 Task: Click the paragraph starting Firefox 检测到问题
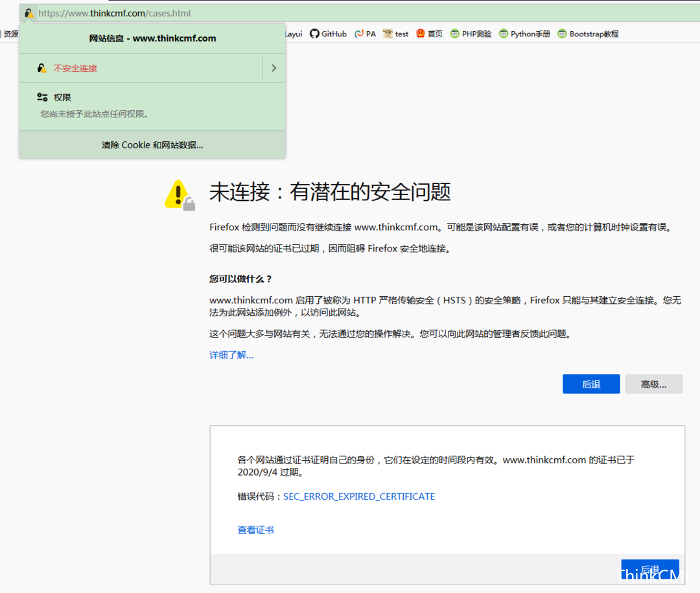441,227
